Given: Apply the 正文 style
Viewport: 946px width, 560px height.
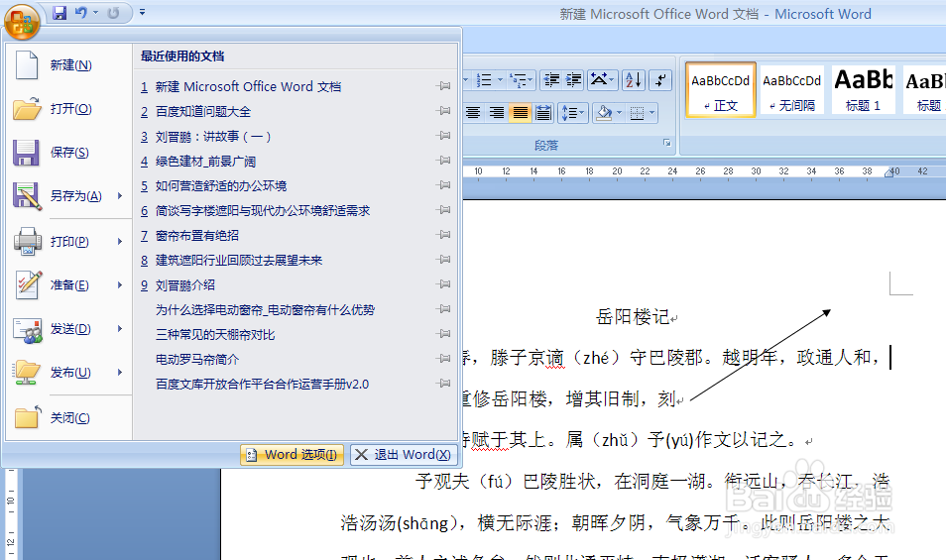Looking at the screenshot, I should pyautogui.click(x=720, y=89).
